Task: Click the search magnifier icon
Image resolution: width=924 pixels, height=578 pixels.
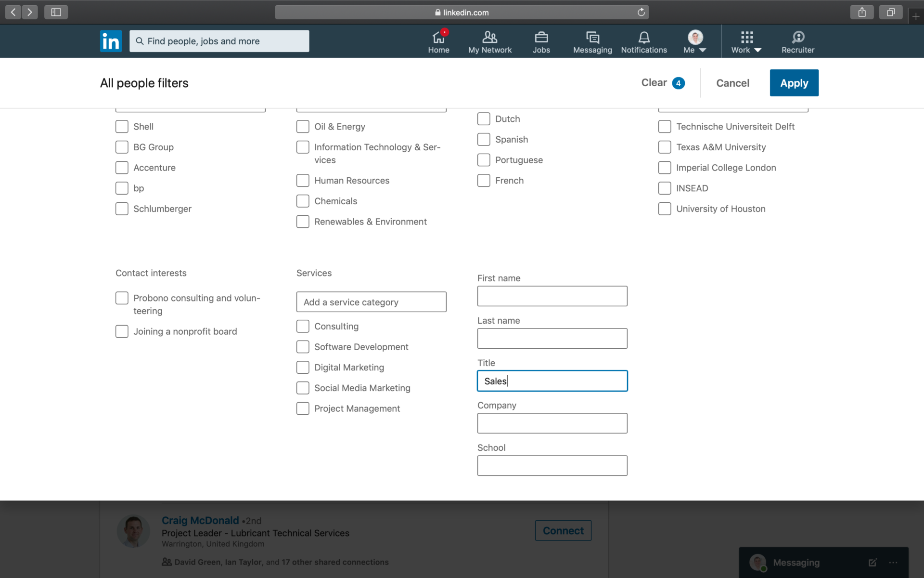Action: (x=140, y=41)
